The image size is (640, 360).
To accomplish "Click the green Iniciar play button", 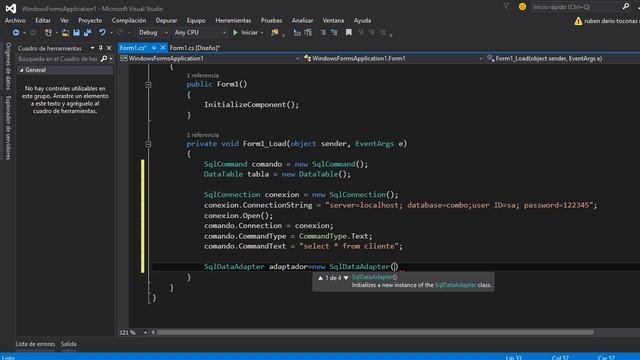I will point(245,33).
